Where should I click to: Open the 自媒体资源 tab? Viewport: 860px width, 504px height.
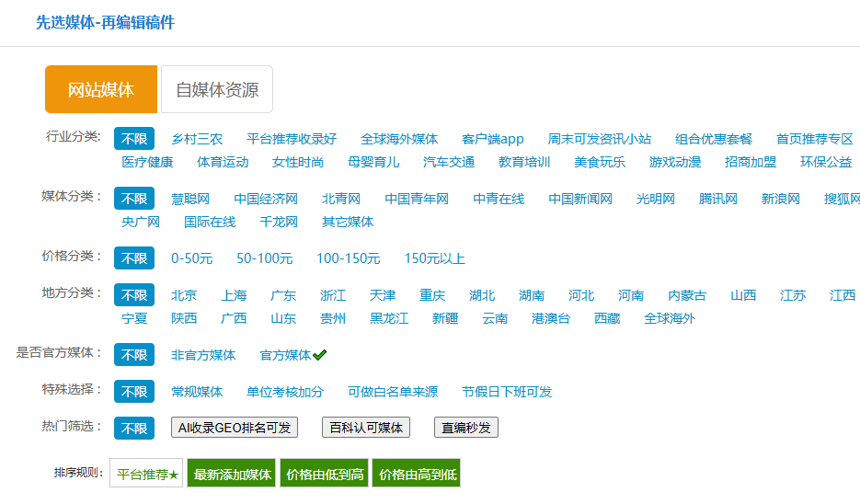pos(217,89)
